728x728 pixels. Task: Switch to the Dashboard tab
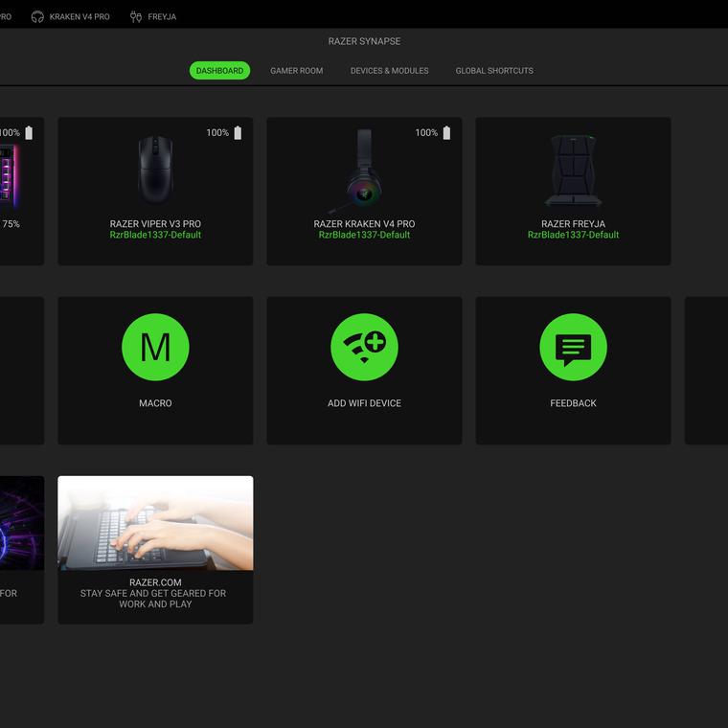click(x=219, y=71)
